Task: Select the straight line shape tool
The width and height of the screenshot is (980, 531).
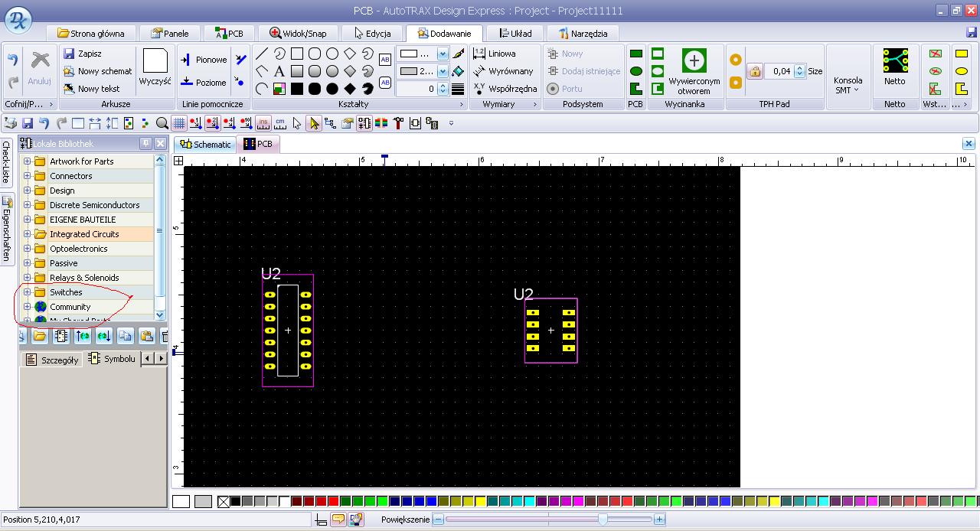Action: (262, 54)
